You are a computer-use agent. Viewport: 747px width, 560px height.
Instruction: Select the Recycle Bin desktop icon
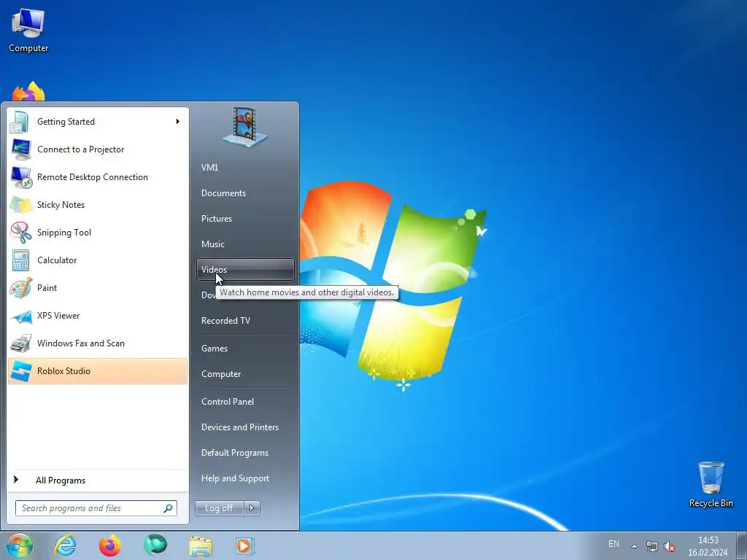coord(711,484)
